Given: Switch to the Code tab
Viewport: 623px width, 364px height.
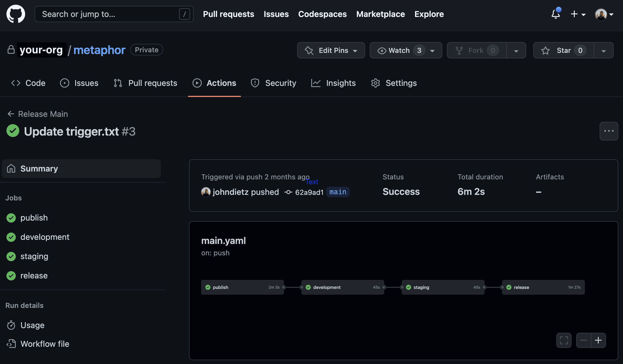Looking at the screenshot, I should [x=28, y=83].
